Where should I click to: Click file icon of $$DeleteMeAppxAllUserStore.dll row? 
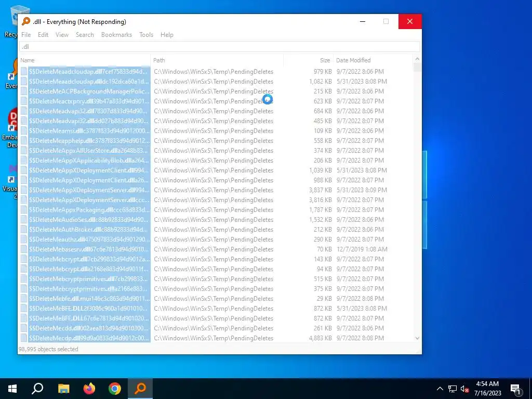coord(24,150)
